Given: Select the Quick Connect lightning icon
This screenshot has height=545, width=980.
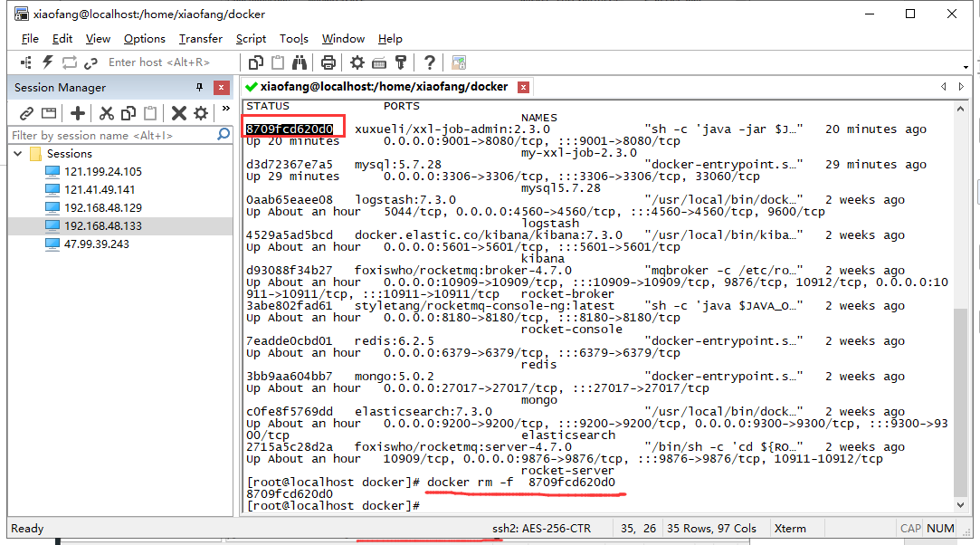Looking at the screenshot, I should [45, 62].
